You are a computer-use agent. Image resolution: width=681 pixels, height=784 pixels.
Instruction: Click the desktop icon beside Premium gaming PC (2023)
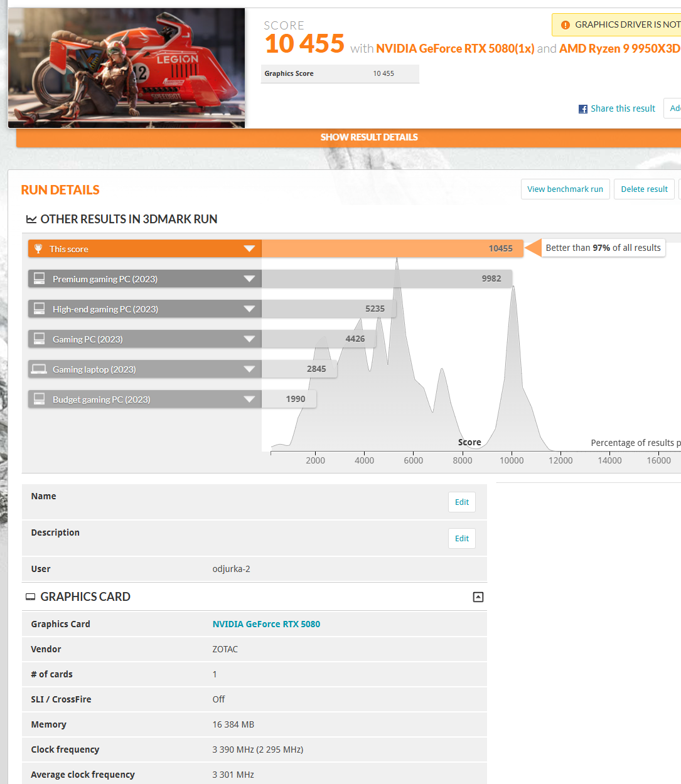[x=39, y=278]
